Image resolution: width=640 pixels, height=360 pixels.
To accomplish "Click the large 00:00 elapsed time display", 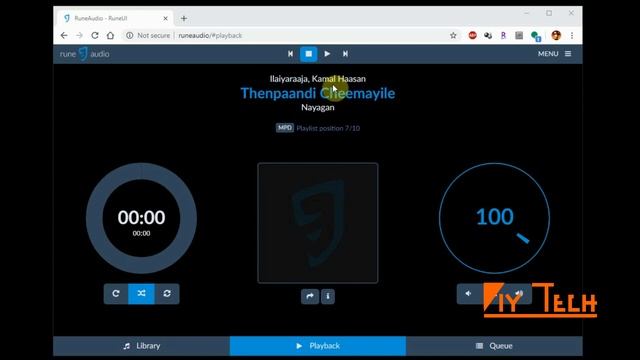I will click(x=141, y=217).
